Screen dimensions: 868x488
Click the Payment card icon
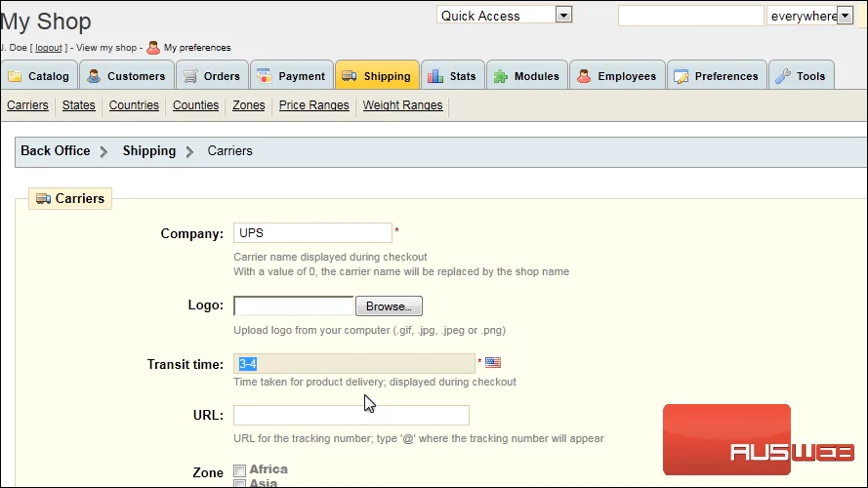[x=264, y=76]
